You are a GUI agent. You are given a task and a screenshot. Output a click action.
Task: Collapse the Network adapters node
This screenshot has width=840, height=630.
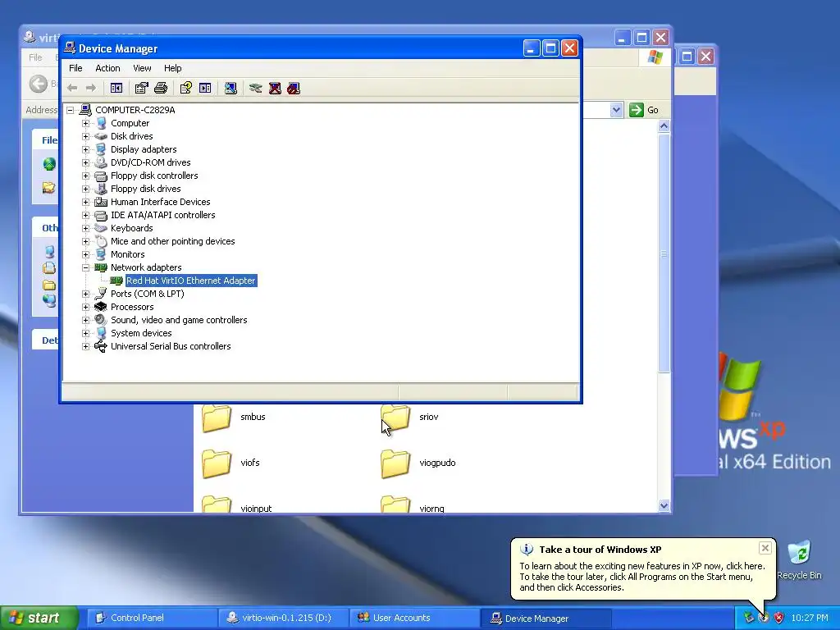(85, 267)
